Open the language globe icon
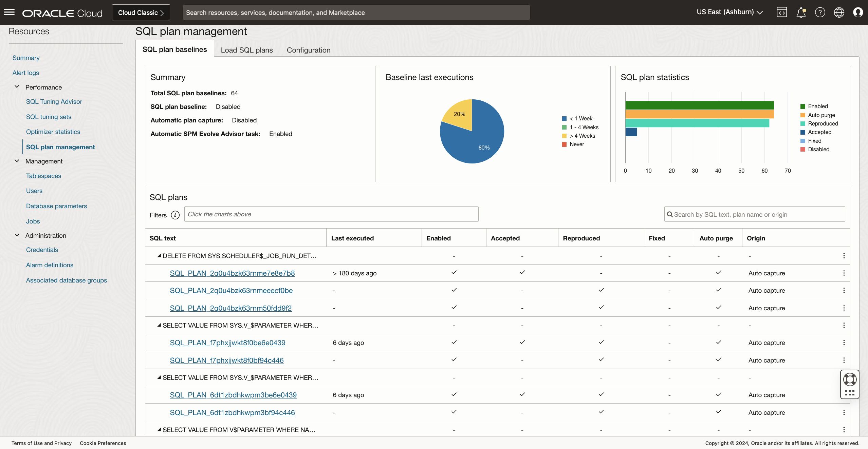Image resolution: width=868 pixels, height=449 pixels. (x=839, y=13)
